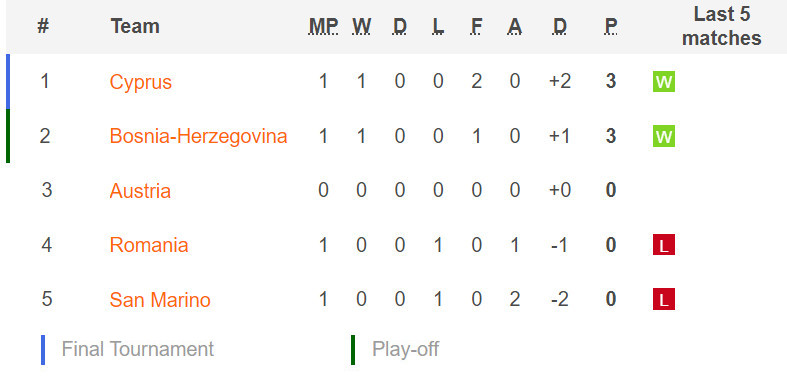787x379 pixels.
Task: Click the P points column header
Action: pos(610,26)
